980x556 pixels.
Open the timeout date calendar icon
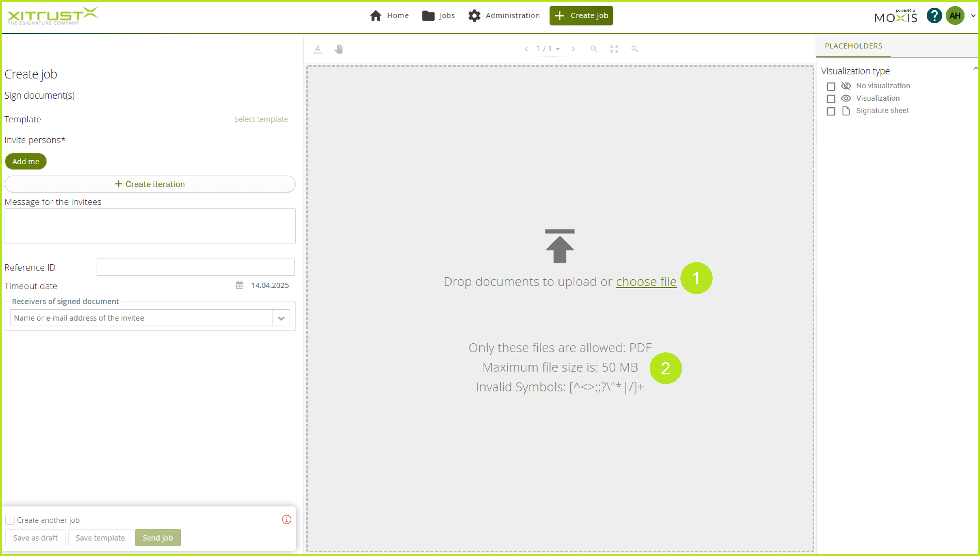tap(240, 285)
